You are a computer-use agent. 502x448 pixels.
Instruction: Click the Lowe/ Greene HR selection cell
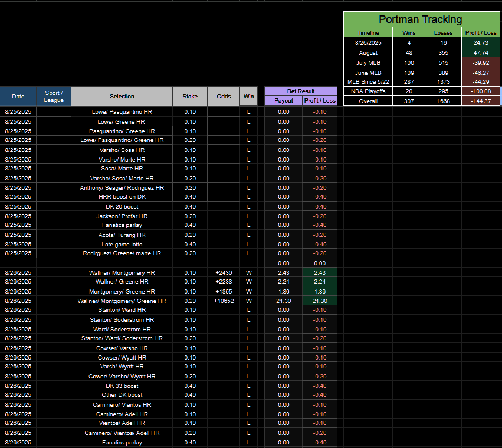(122, 122)
